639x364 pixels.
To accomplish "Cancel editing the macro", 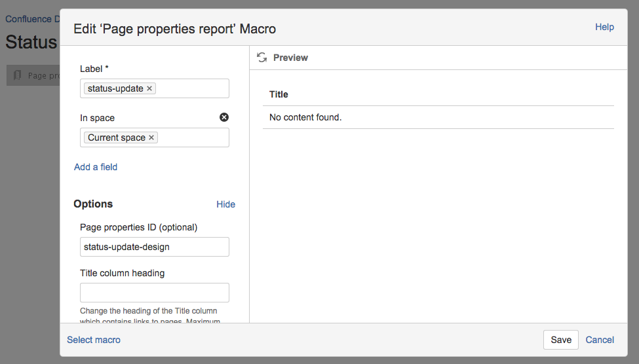I will point(599,340).
